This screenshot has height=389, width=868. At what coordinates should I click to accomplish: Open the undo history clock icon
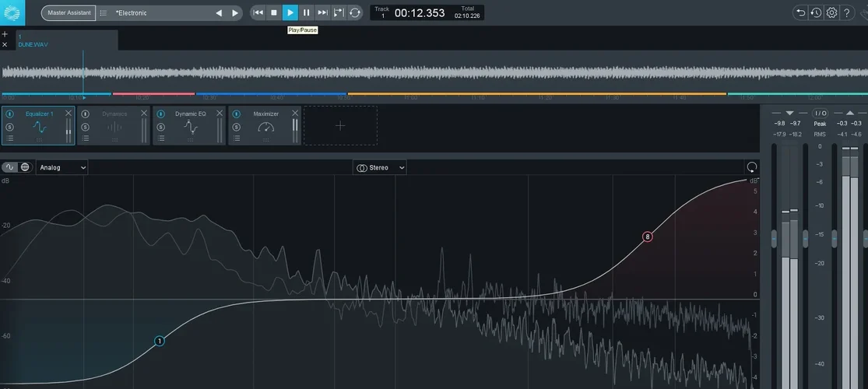point(816,12)
